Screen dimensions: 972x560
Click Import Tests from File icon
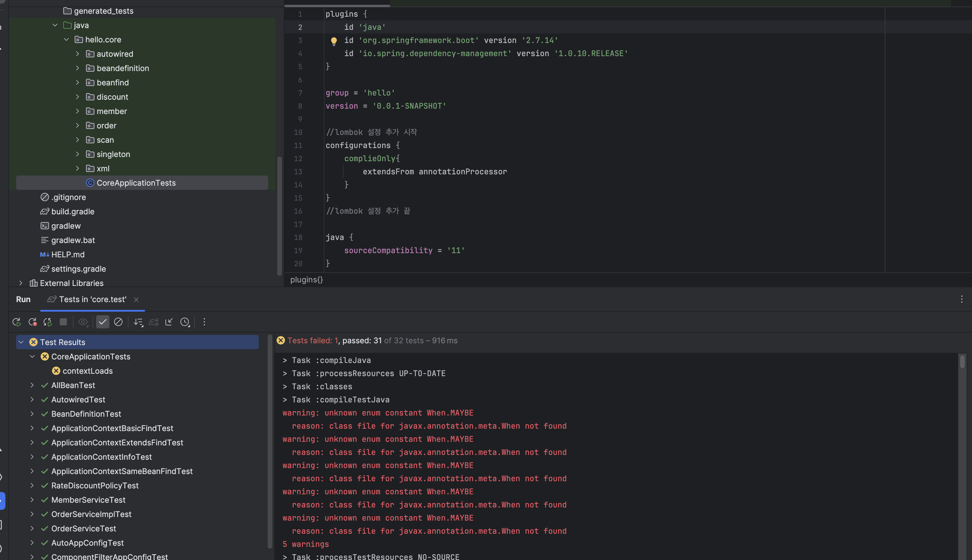pyautogui.click(x=169, y=322)
